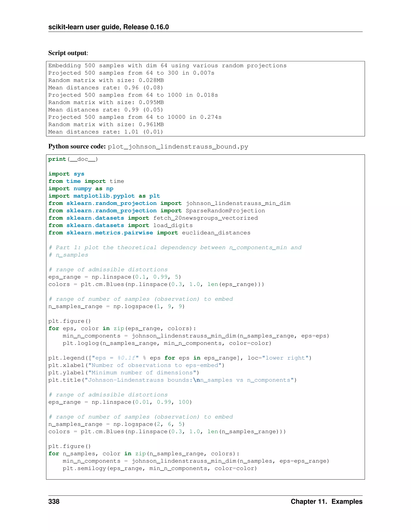Click the 'plt.title' code line
The height and width of the screenshot is (532, 411).
173,380
